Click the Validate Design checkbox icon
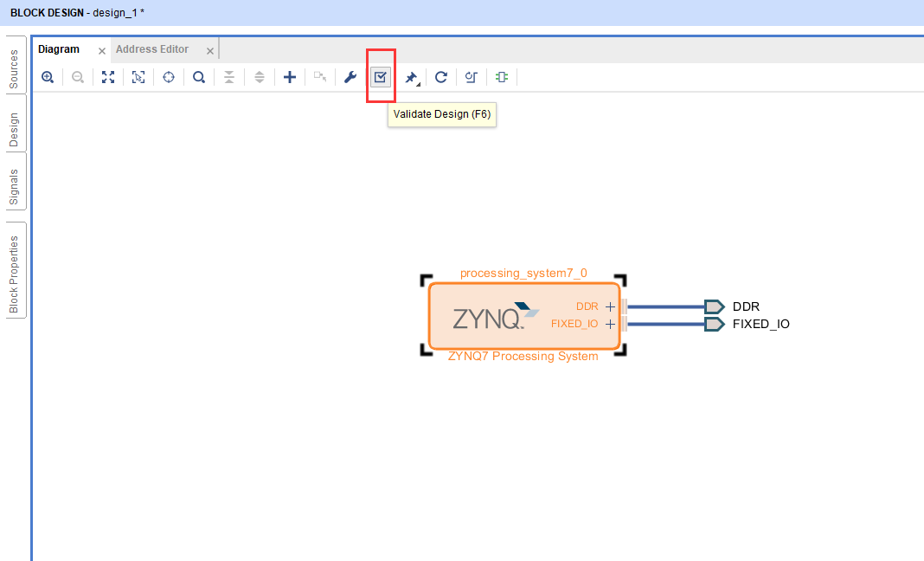This screenshot has height=561, width=924. pyautogui.click(x=381, y=77)
